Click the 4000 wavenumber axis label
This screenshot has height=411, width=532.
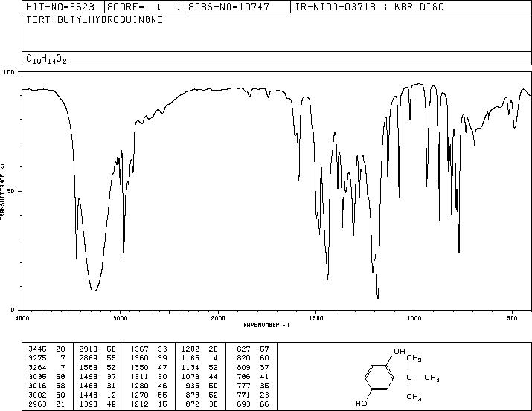22,318
